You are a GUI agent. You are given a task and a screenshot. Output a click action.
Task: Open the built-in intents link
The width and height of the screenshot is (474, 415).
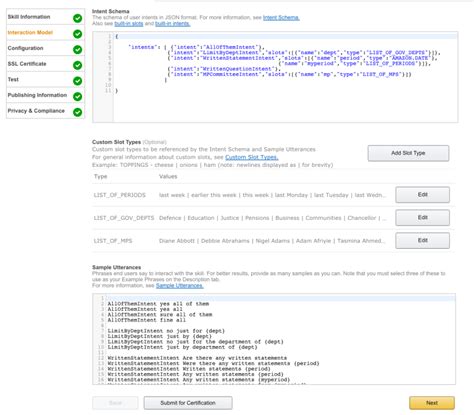tap(173, 24)
